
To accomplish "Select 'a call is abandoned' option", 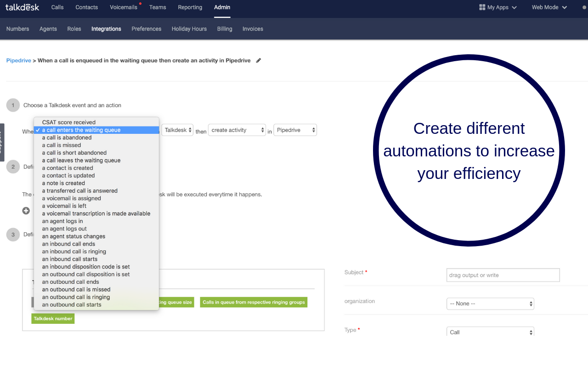I will pyautogui.click(x=96, y=138).
